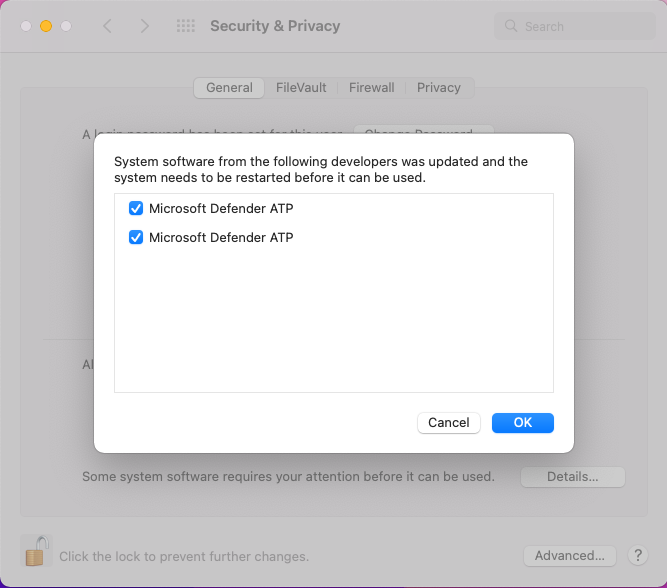Dismiss the dialog with Cancel
The width and height of the screenshot is (667, 588).
click(449, 423)
